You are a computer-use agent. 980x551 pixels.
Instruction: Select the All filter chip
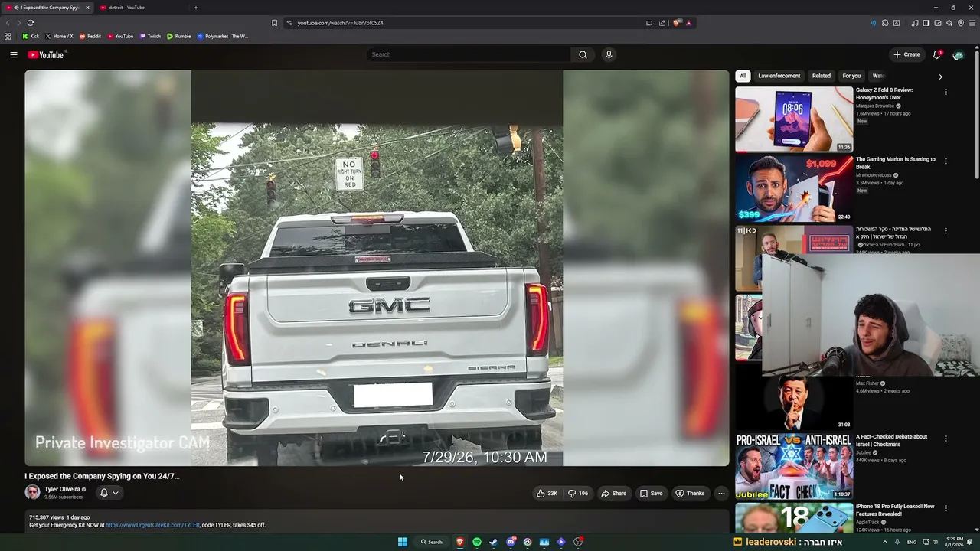click(x=743, y=76)
